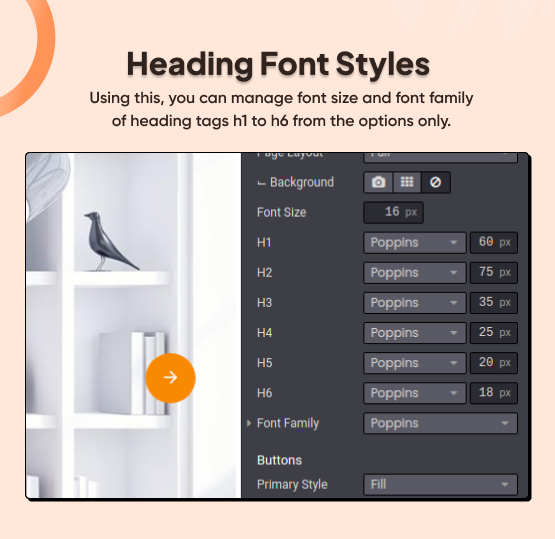Open the H5 font dropdown

pyautogui.click(x=414, y=363)
